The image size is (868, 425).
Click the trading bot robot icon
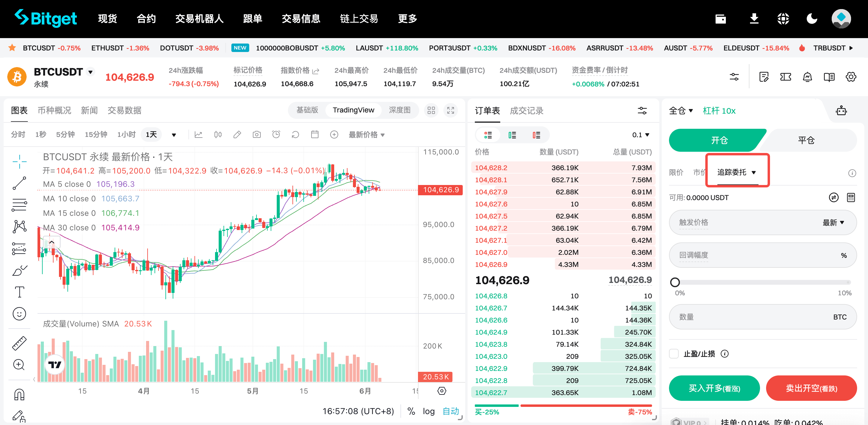tap(841, 110)
